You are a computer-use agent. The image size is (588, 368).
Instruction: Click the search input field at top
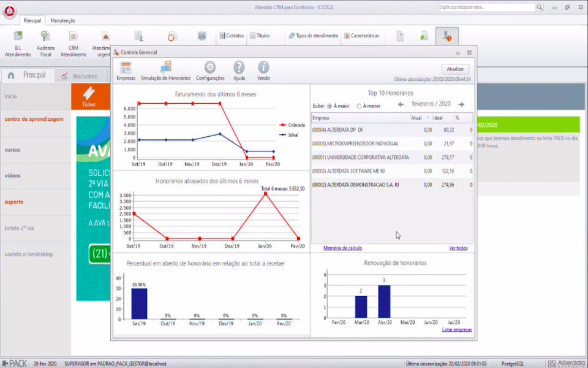click(x=487, y=7)
